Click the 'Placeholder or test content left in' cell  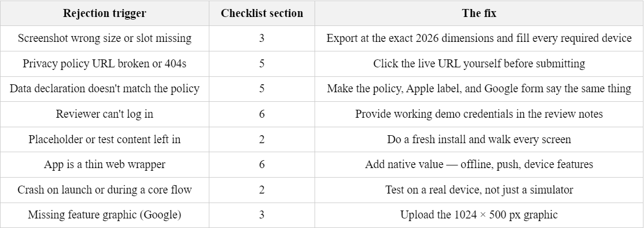105,139
